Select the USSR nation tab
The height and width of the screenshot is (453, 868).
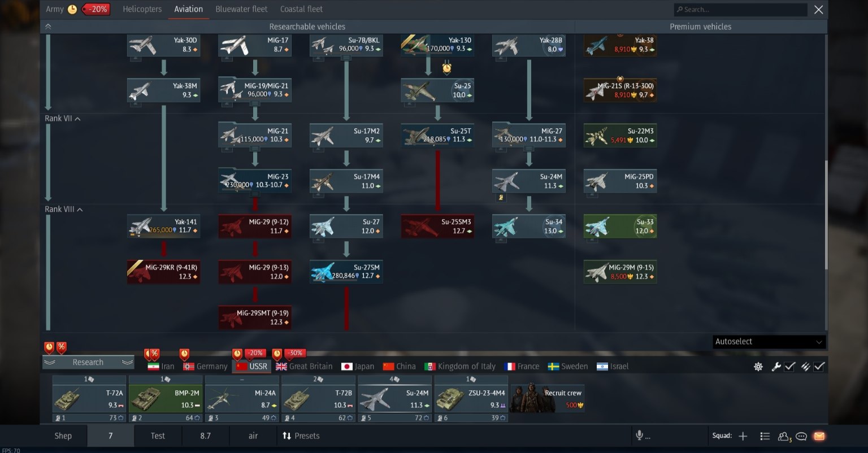[252, 367]
